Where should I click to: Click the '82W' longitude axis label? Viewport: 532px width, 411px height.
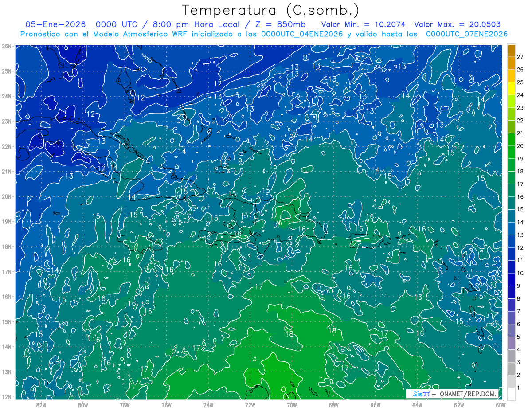point(41,405)
